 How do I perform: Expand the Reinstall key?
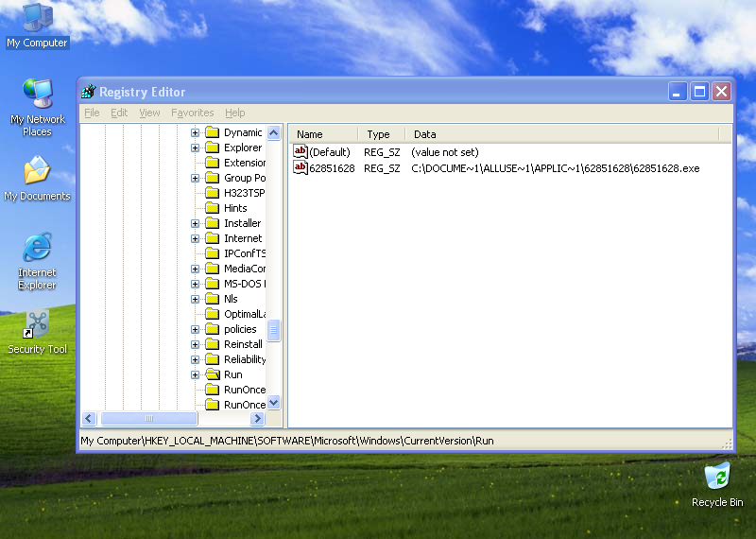tap(195, 344)
